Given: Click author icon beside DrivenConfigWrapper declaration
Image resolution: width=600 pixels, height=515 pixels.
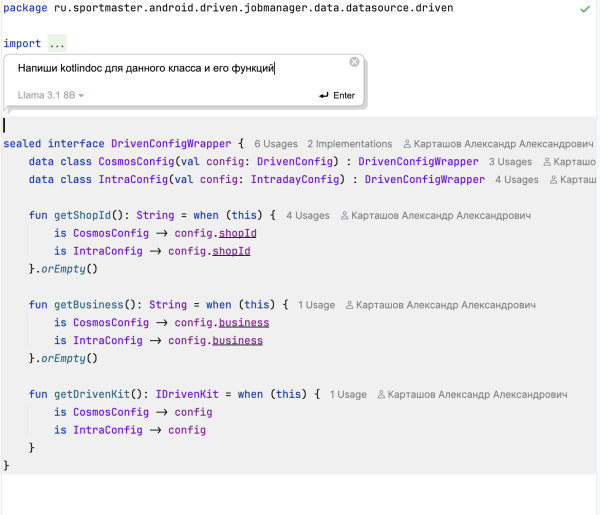Looking at the screenshot, I should coord(409,144).
